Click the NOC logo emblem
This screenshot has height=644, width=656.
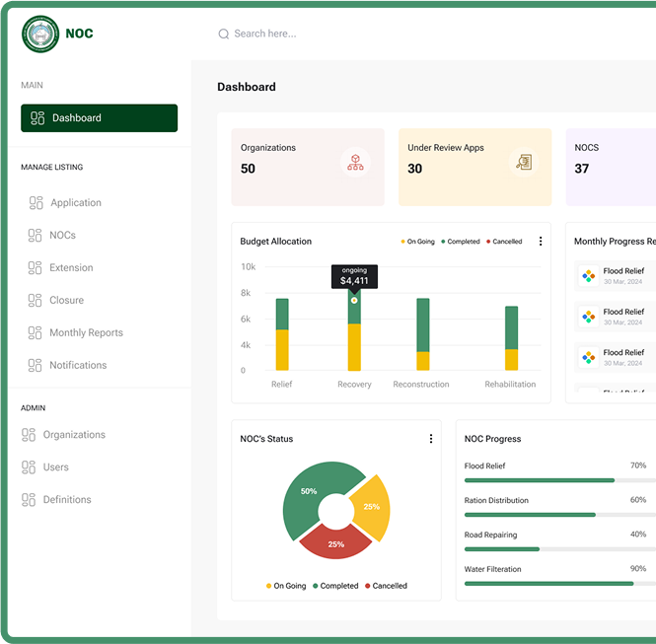[x=40, y=34]
